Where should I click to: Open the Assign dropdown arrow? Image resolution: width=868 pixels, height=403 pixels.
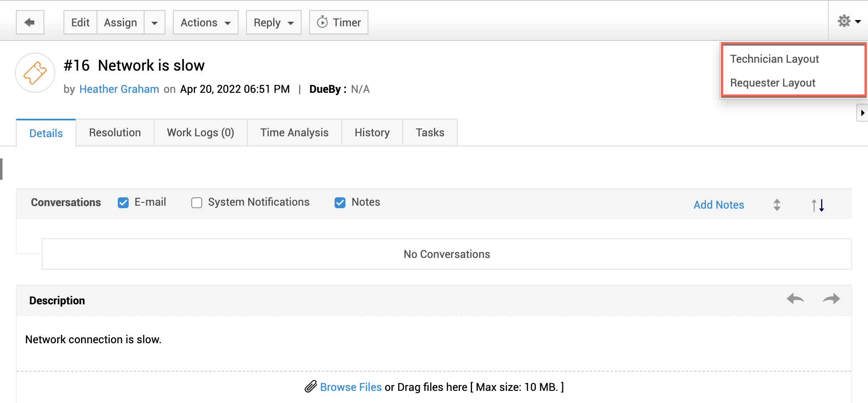pyautogui.click(x=155, y=23)
